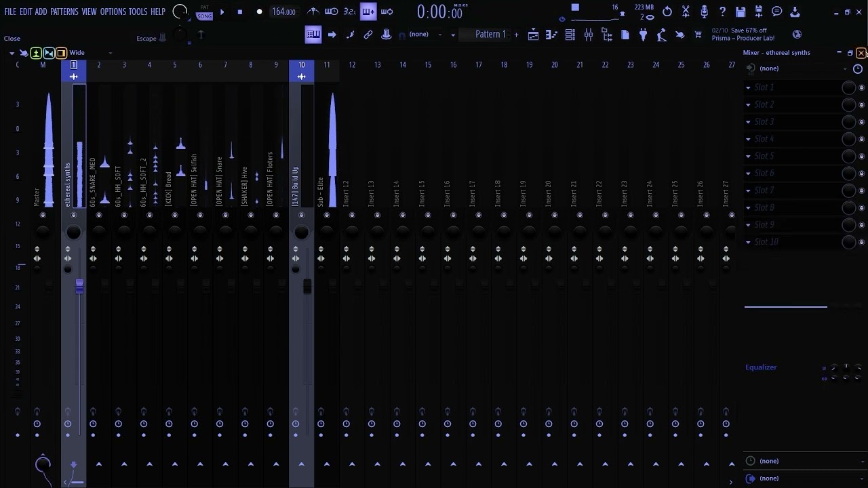This screenshot has height=488, width=868.
Task: Click the arrow icon beside typing keyboard
Action: [332, 35]
